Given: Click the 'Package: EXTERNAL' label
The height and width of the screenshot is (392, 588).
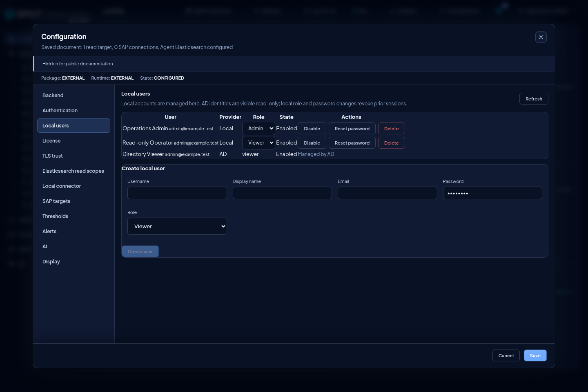Looking at the screenshot, I should point(63,78).
